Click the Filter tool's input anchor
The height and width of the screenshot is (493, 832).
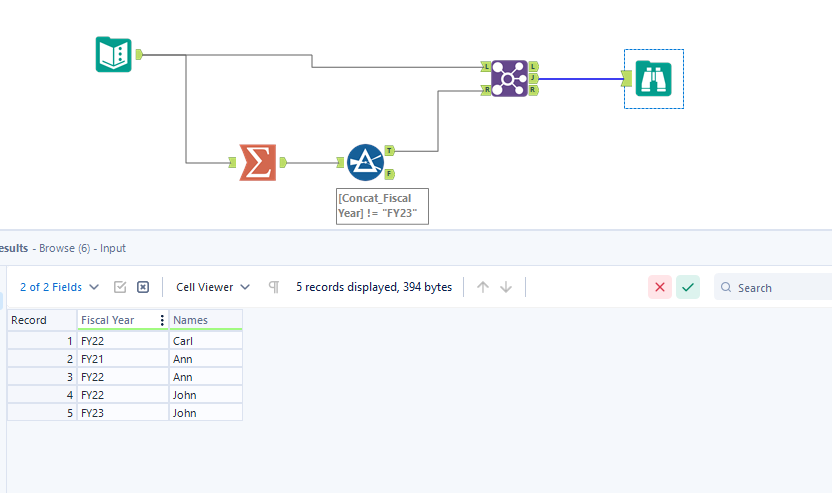(x=340, y=162)
